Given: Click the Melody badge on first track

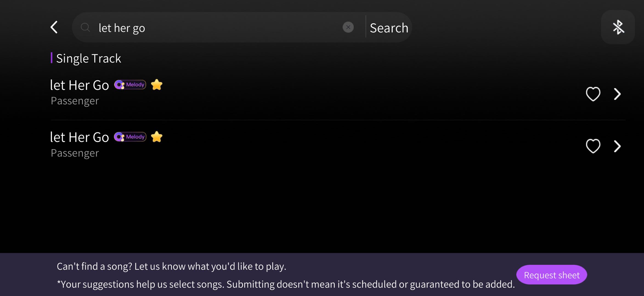Looking at the screenshot, I should pyautogui.click(x=130, y=85).
